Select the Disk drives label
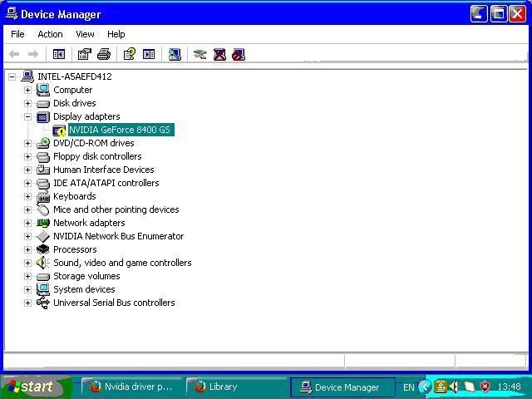Viewport: 532px width, 399px height. coord(75,103)
